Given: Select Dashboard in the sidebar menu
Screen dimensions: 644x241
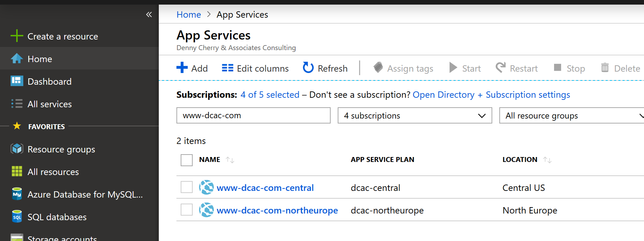Looking at the screenshot, I should coord(49,82).
